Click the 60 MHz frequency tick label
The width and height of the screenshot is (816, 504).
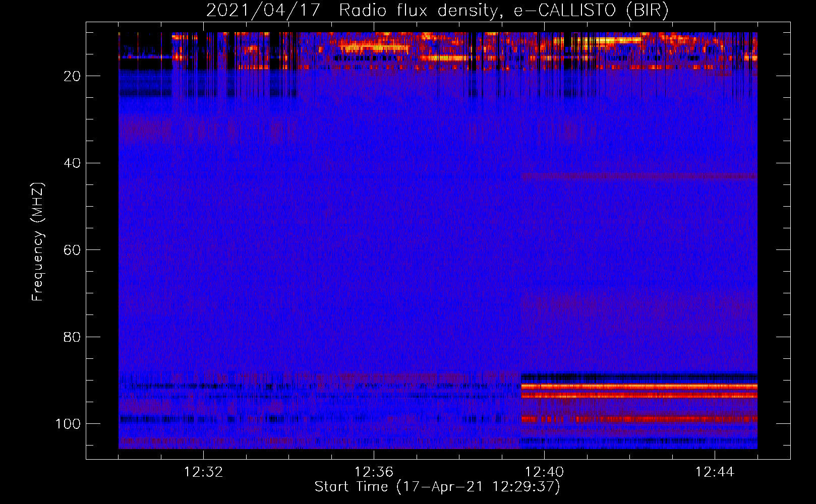click(72, 250)
